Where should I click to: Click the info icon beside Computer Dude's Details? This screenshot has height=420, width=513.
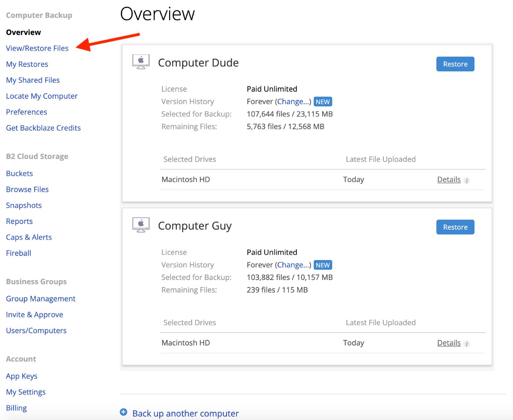(467, 180)
